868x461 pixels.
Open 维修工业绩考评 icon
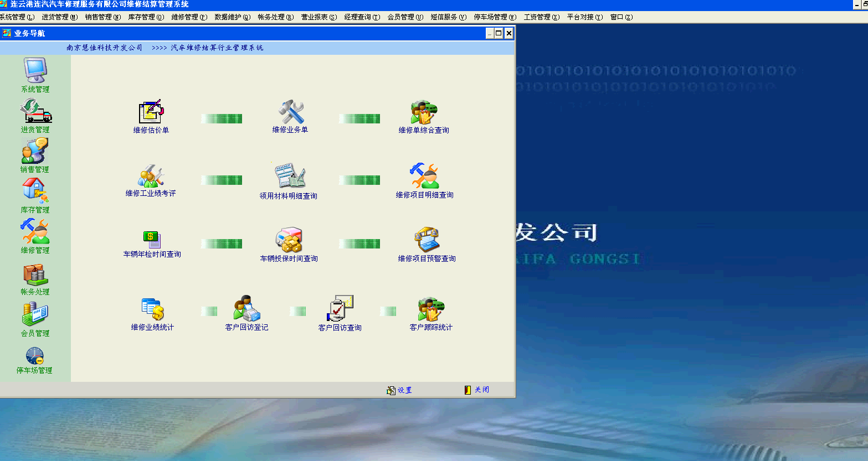(x=151, y=177)
